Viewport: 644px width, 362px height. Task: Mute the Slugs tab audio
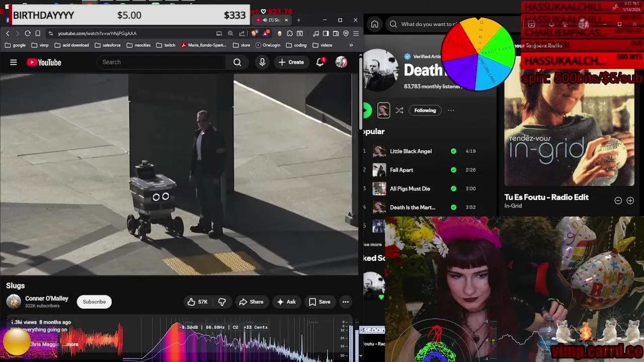[x=266, y=20]
